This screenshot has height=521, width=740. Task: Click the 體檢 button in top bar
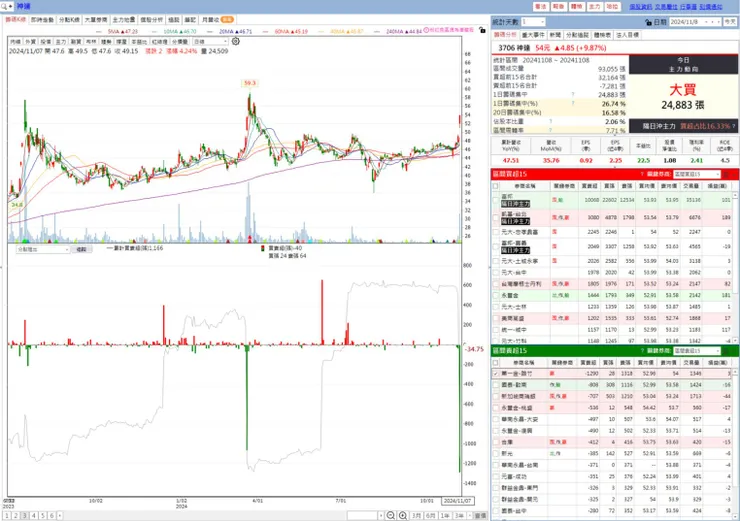coord(576,7)
